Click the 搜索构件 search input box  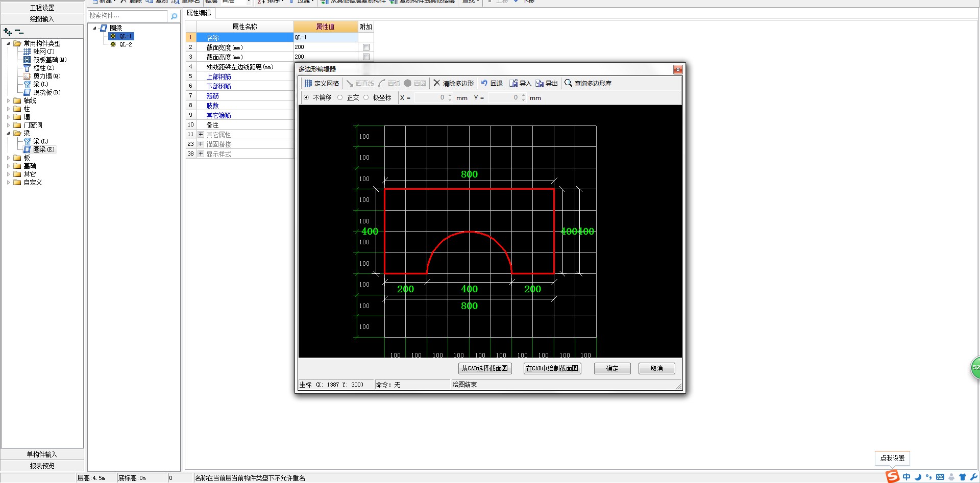click(128, 16)
